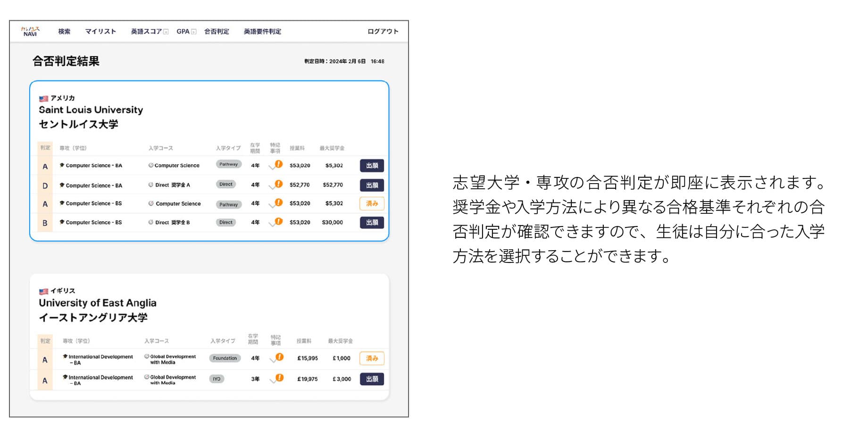Screen dimensions: 868x438
Task: Click the Pathway badge in the BA row
Action: (x=229, y=164)
